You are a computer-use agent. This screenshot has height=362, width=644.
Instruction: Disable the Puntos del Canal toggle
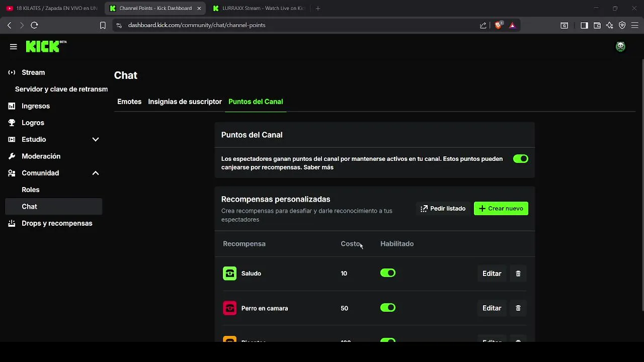tap(520, 159)
